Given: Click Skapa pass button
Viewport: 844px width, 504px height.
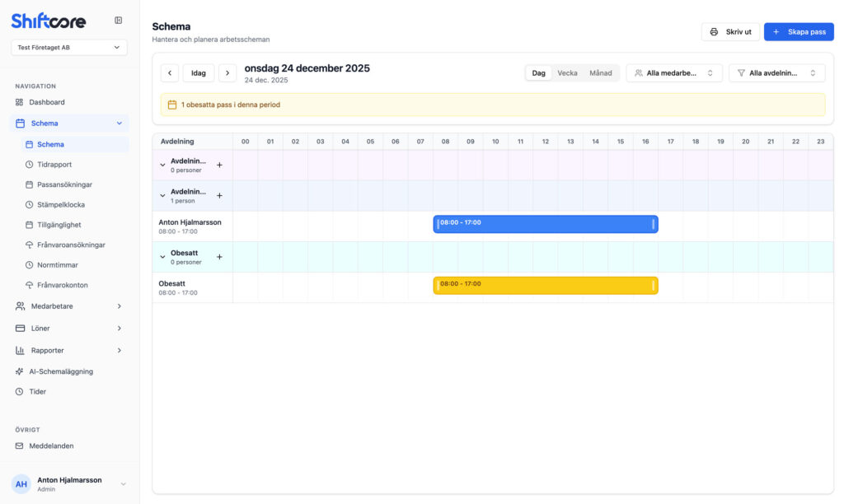Looking at the screenshot, I should [x=799, y=32].
